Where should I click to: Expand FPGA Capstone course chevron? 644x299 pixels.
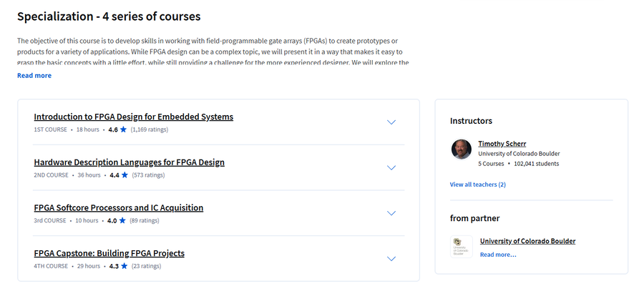point(391,259)
